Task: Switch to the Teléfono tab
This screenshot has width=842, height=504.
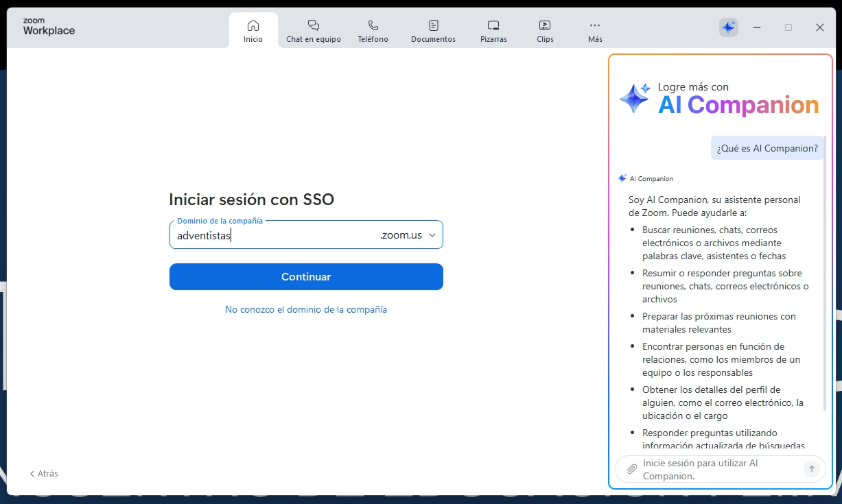Action: coord(373,31)
